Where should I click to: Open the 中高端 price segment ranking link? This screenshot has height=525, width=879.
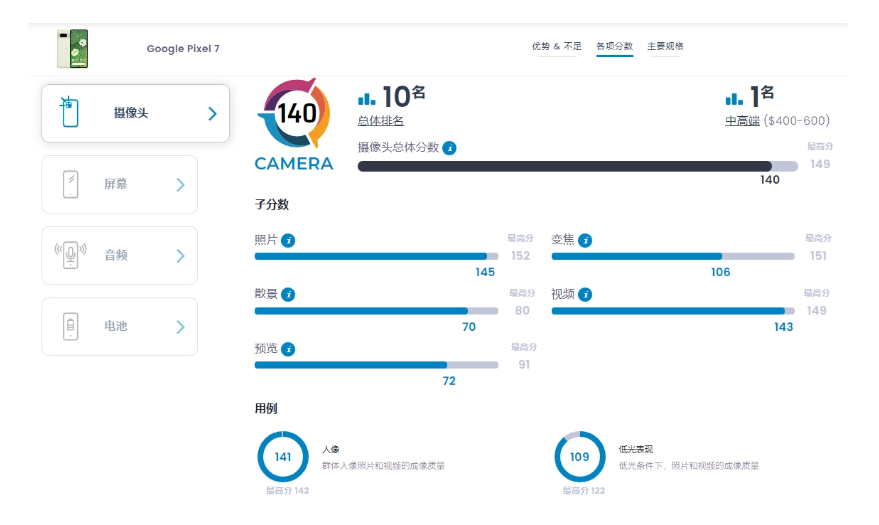pyautogui.click(x=742, y=120)
